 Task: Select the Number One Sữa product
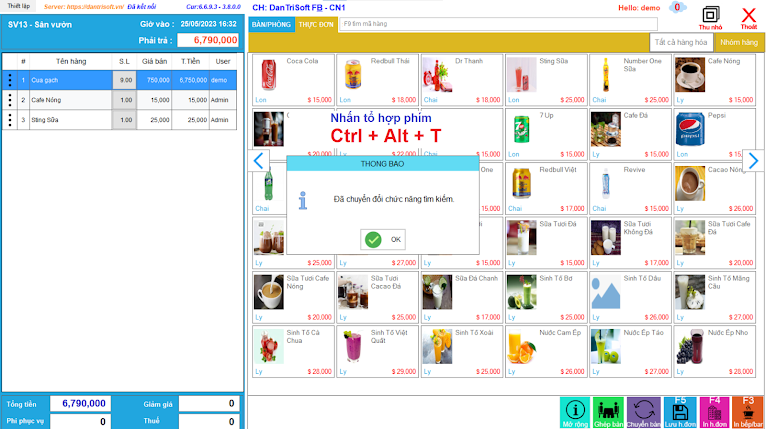click(x=630, y=80)
